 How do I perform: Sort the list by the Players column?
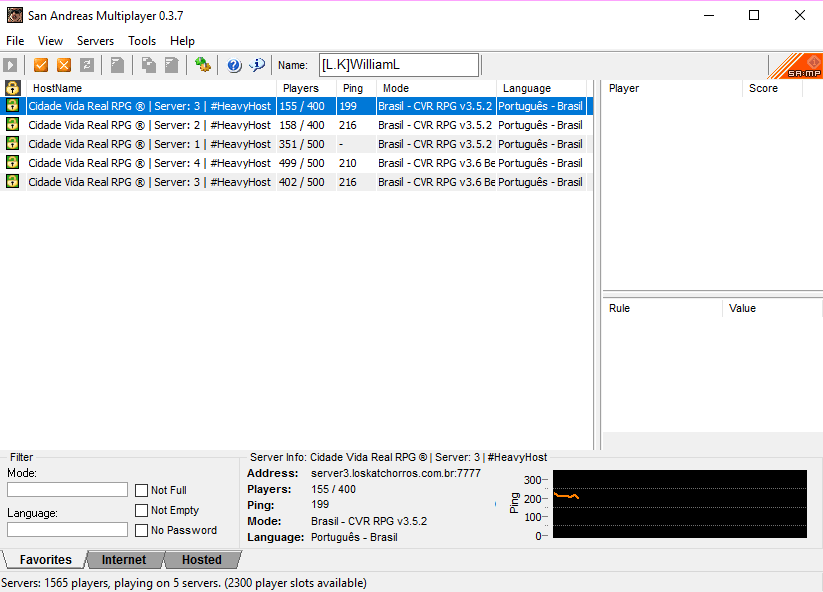[306, 88]
